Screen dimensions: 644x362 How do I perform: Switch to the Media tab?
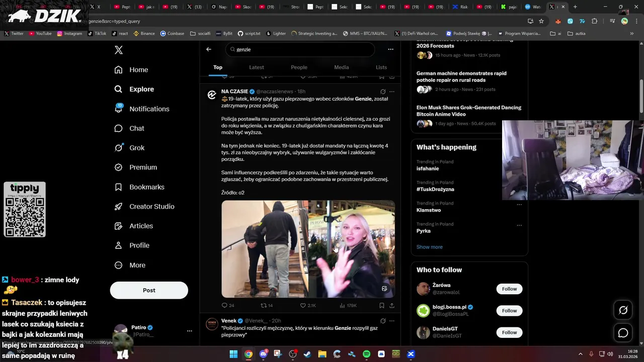[341, 67]
